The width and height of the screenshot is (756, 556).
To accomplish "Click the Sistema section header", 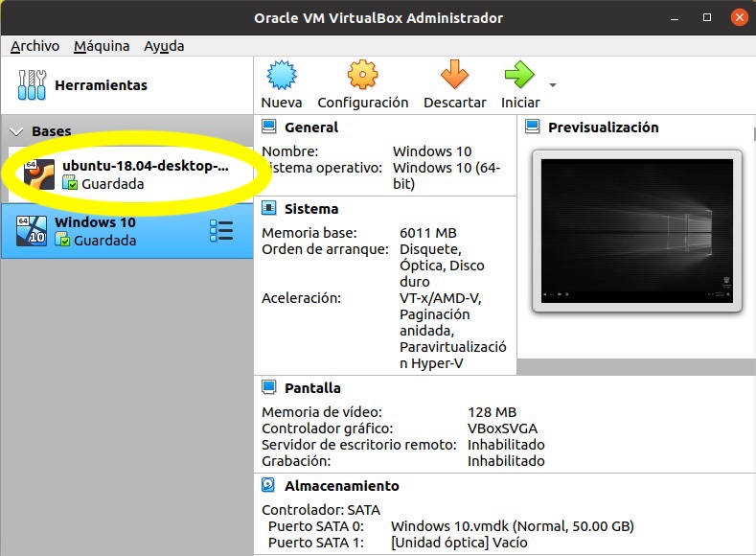I will 311,209.
